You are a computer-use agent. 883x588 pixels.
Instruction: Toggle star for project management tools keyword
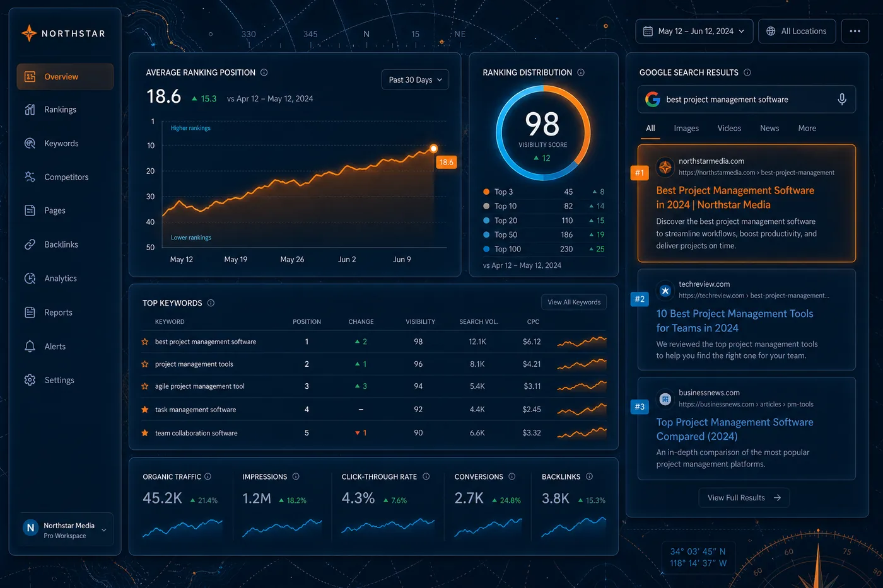144,364
